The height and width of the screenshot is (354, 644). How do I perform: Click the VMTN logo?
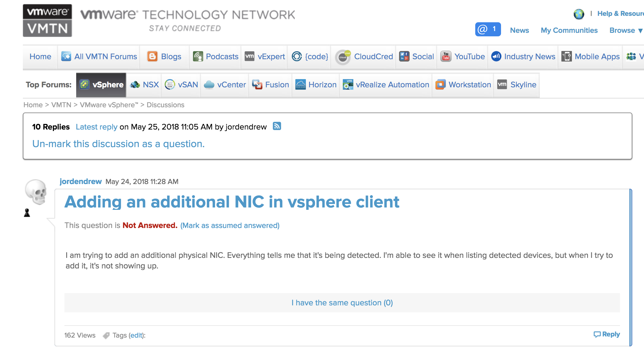(x=47, y=21)
